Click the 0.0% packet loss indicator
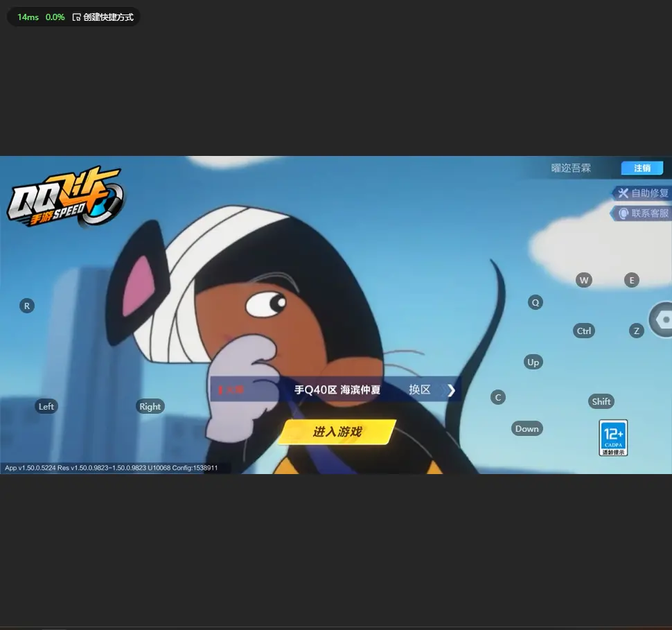672x630 pixels. pyautogui.click(x=55, y=17)
